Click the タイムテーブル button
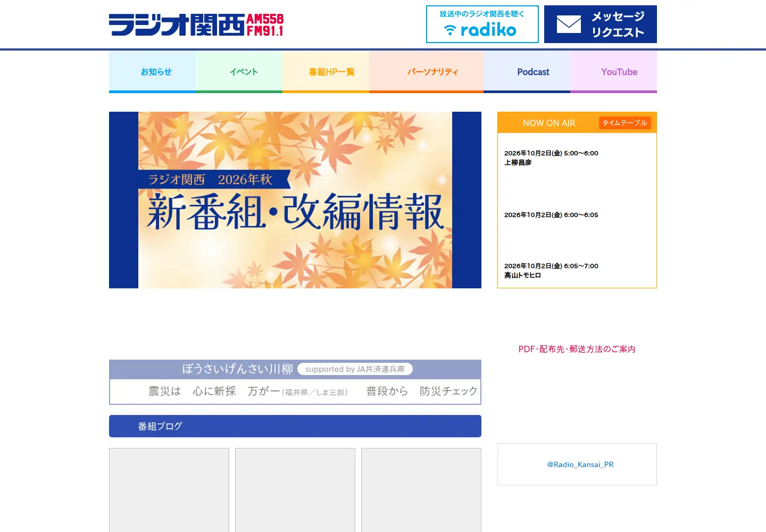This screenshot has width=766, height=532. point(625,123)
